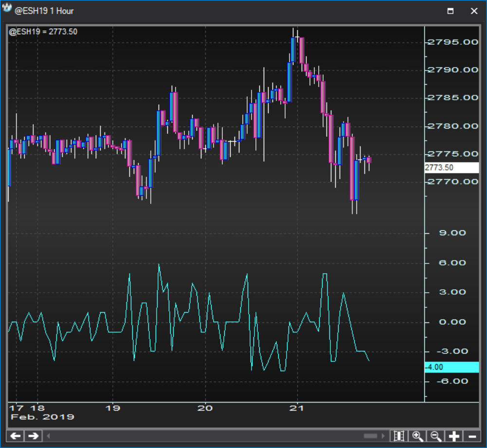
Task: Click the -4.00 indicator value label
Action: pyautogui.click(x=451, y=367)
